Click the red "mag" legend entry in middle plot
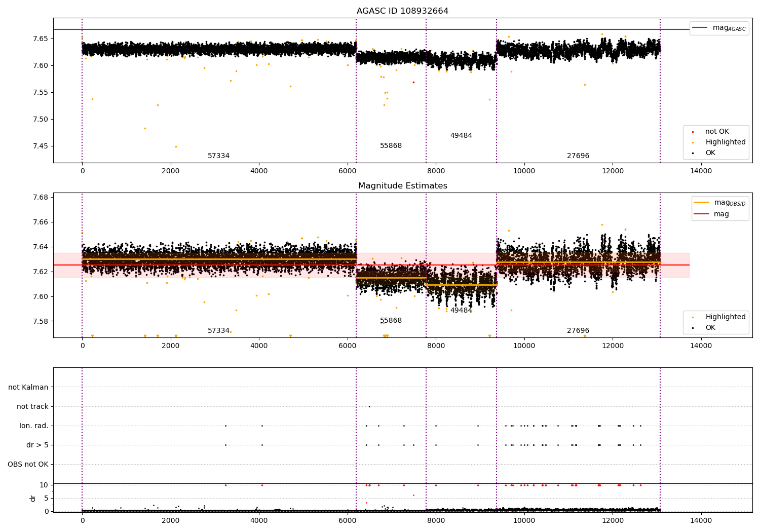This screenshot has width=760, height=532. click(x=721, y=214)
